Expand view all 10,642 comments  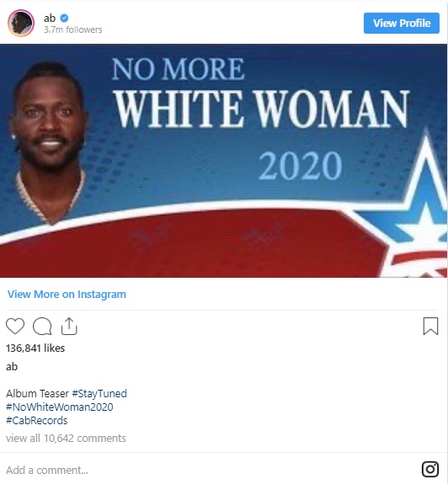66,438
